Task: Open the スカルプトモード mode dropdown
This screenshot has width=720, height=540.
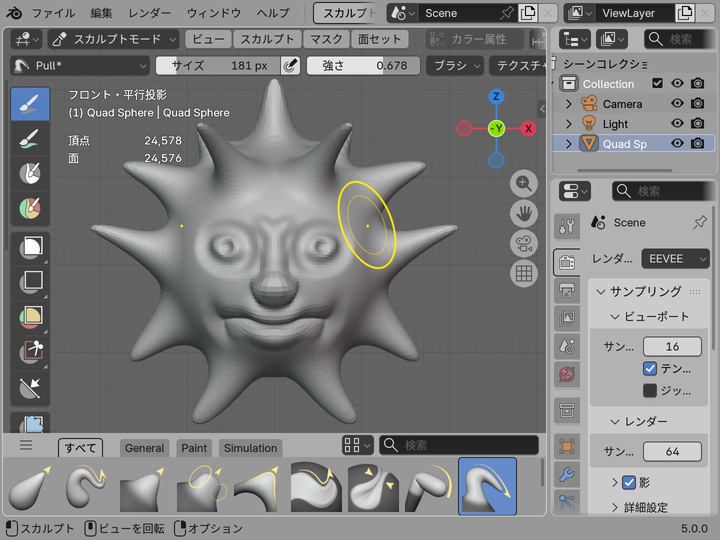Action: (x=113, y=39)
